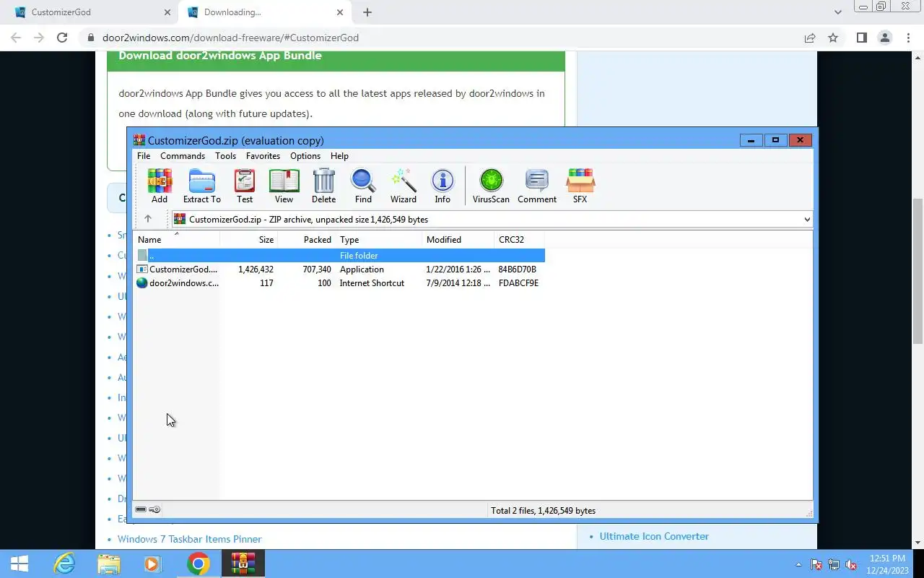Click packed size value 707,340
This screenshot has width=924, height=578.
[x=317, y=269]
